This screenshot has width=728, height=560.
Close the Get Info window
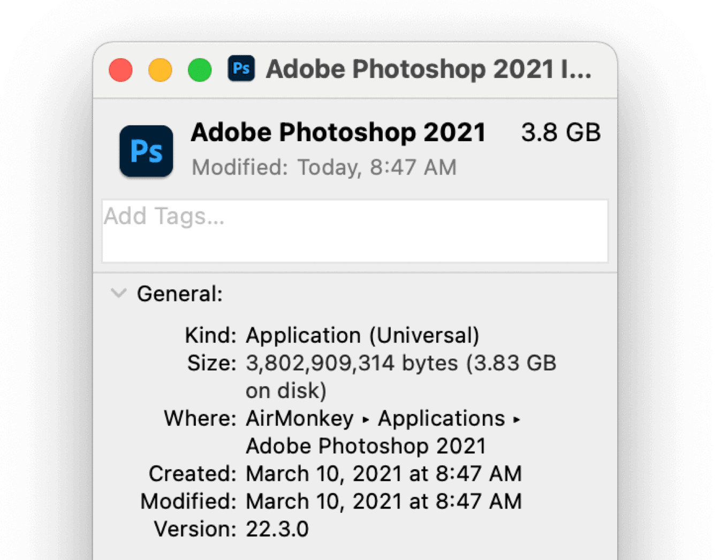pos(121,70)
